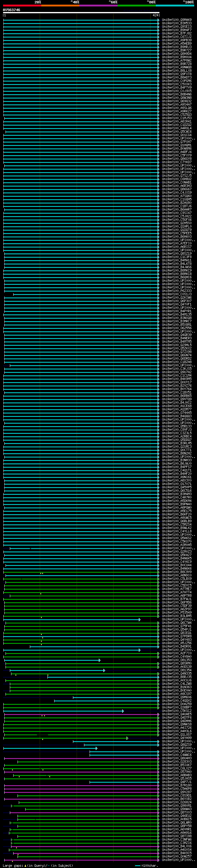Click the red 20% identity legend segment
Image resolution: width=197 pixels, height=868 pixels.
(22, 6)
